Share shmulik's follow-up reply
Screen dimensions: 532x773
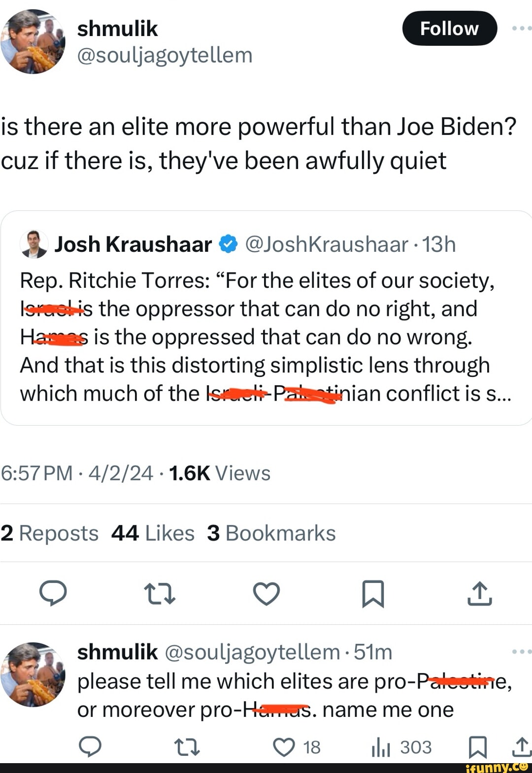click(521, 747)
